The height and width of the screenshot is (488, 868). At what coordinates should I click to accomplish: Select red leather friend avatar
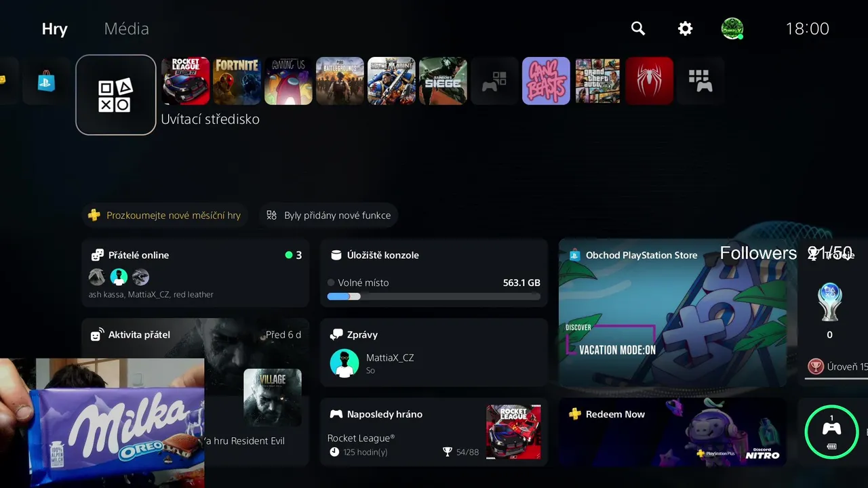click(x=140, y=277)
